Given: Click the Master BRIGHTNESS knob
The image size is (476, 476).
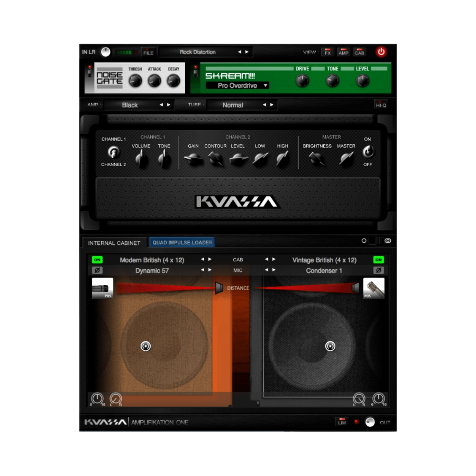Looking at the screenshot, I should pos(317,159).
